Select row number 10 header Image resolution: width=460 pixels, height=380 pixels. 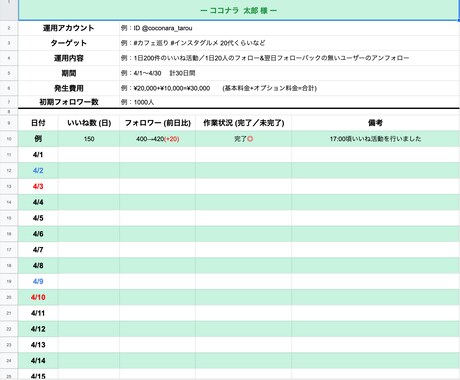(x=9, y=139)
